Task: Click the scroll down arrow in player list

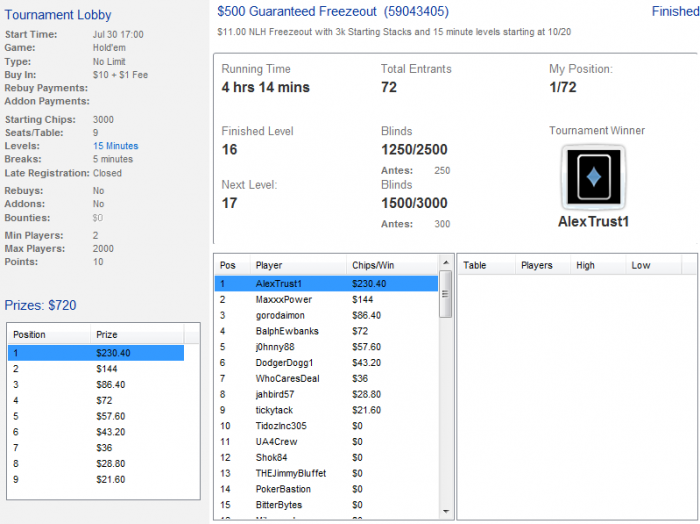Action: [446, 512]
